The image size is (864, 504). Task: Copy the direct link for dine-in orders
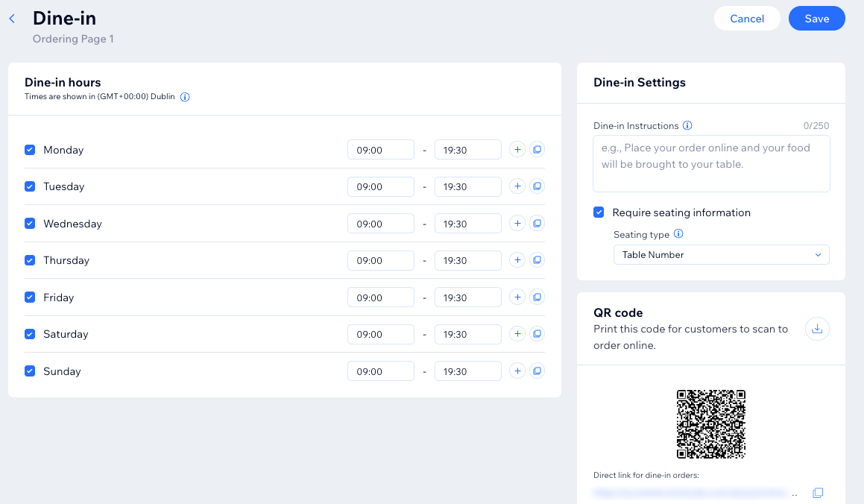818,493
